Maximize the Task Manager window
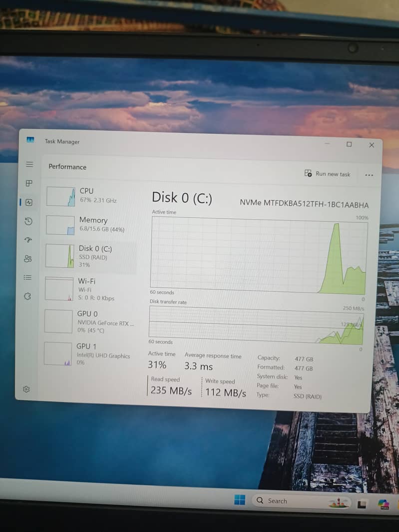Viewport: 399px width, 532px height. (x=349, y=144)
